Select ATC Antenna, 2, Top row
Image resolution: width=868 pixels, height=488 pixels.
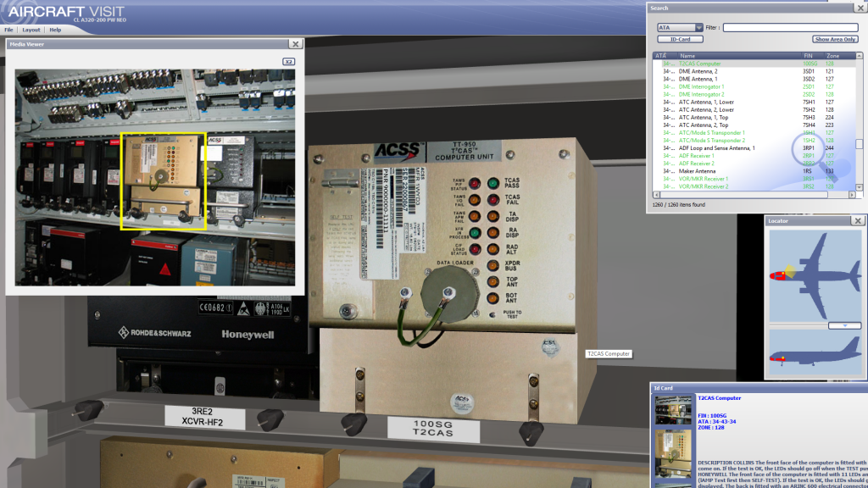(x=754, y=125)
